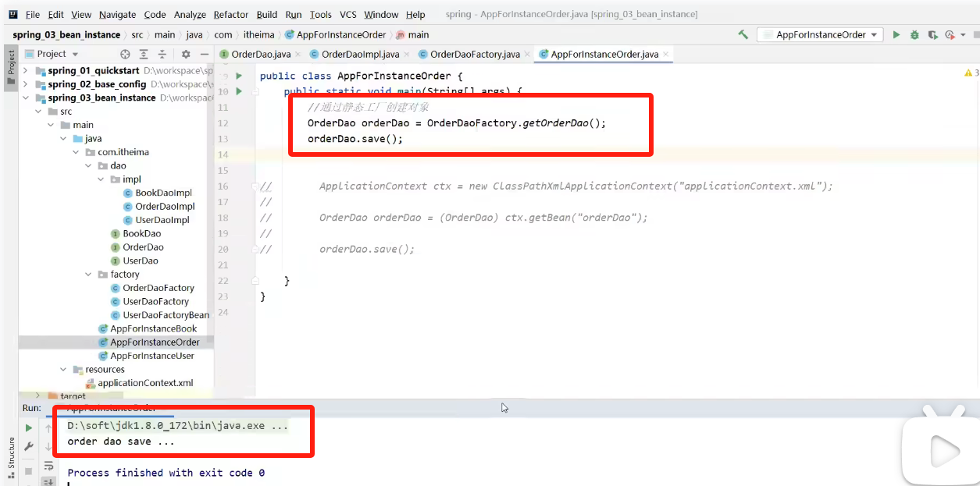Collapse the spring_03_bean_instance module
Image resolution: width=980 pixels, height=486 pixels.
26,98
